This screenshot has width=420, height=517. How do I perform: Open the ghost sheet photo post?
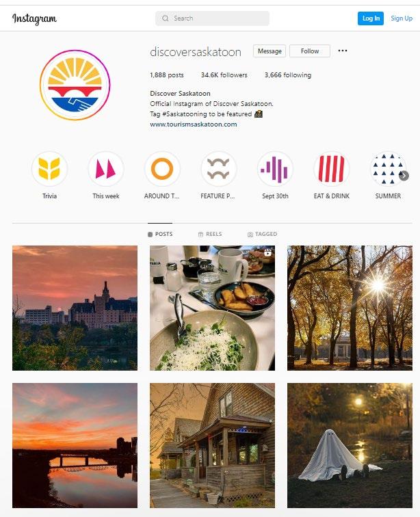click(x=350, y=445)
